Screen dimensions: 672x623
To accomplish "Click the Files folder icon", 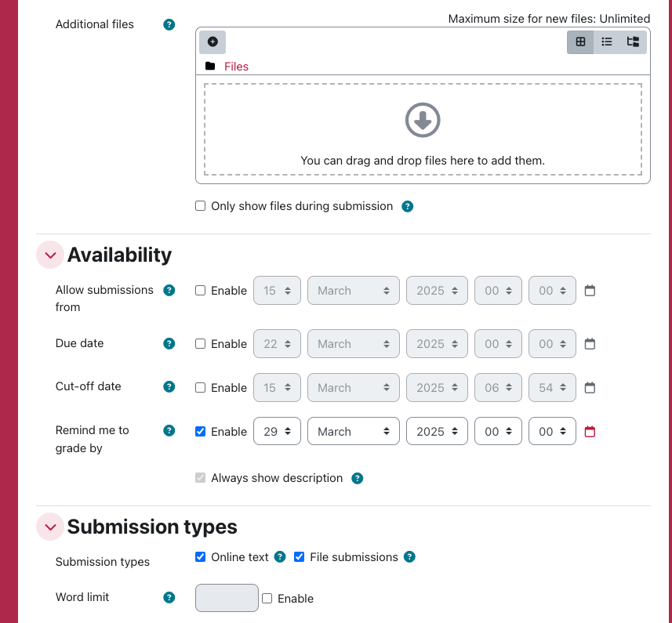I will [x=210, y=67].
